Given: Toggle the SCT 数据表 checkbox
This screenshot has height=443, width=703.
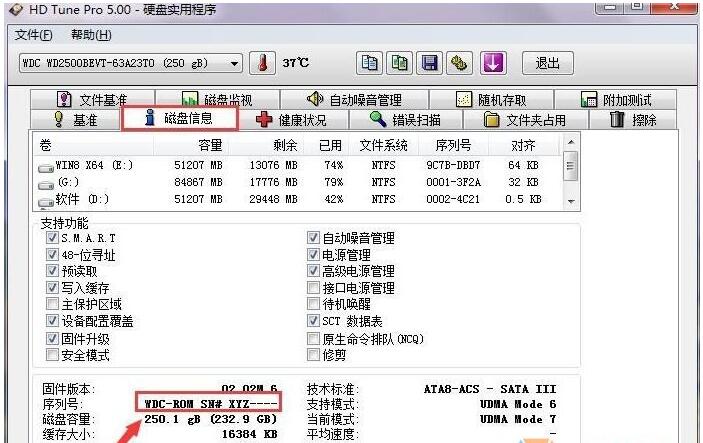Looking at the screenshot, I should (x=313, y=321).
